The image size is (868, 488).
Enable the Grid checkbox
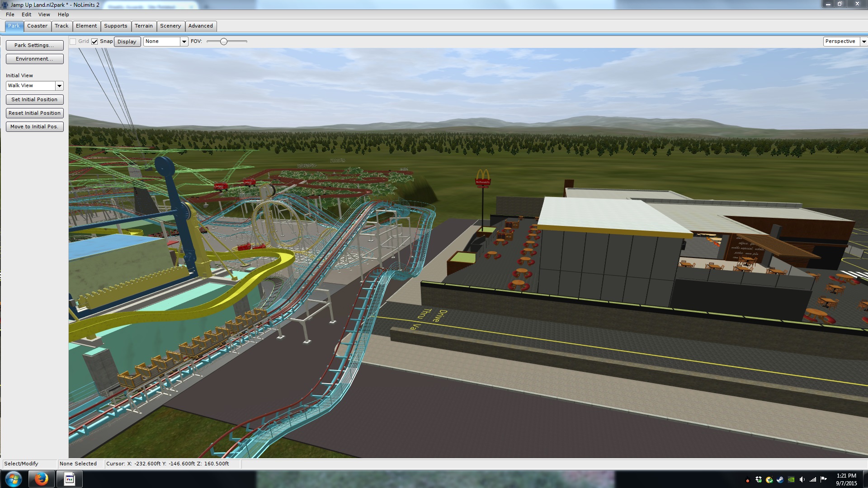pos(73,42)
